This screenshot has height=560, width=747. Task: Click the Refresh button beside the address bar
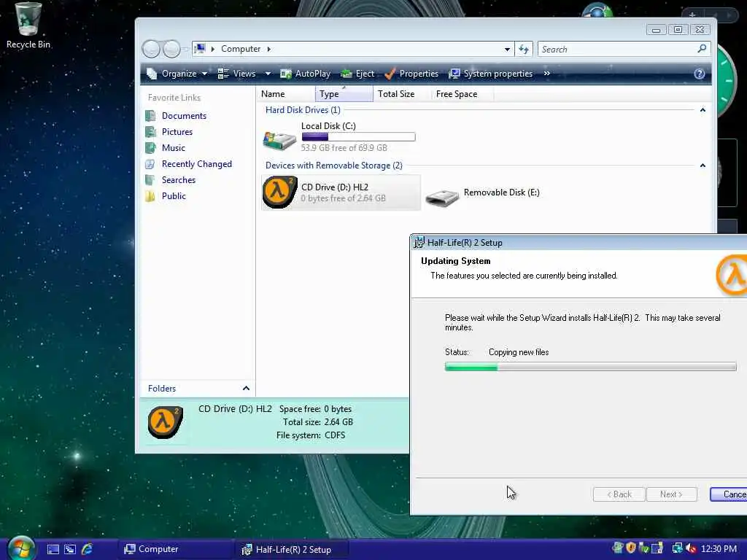click(524, 49)
